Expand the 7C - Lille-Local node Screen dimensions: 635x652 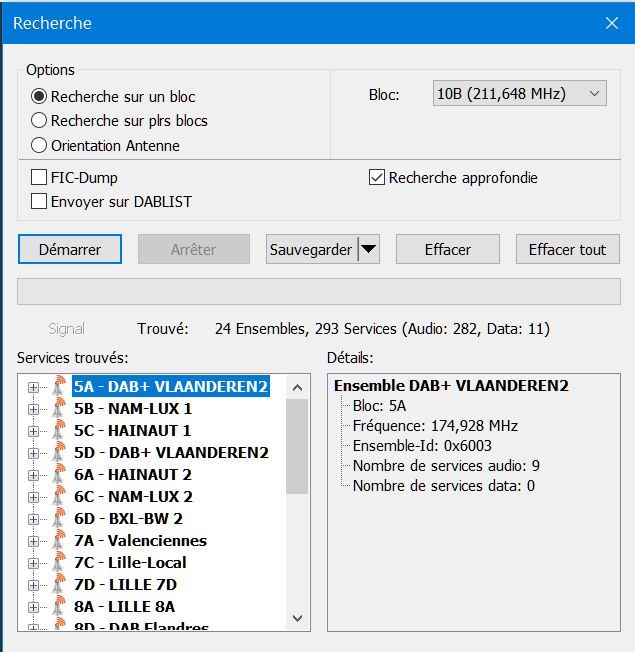33,563
